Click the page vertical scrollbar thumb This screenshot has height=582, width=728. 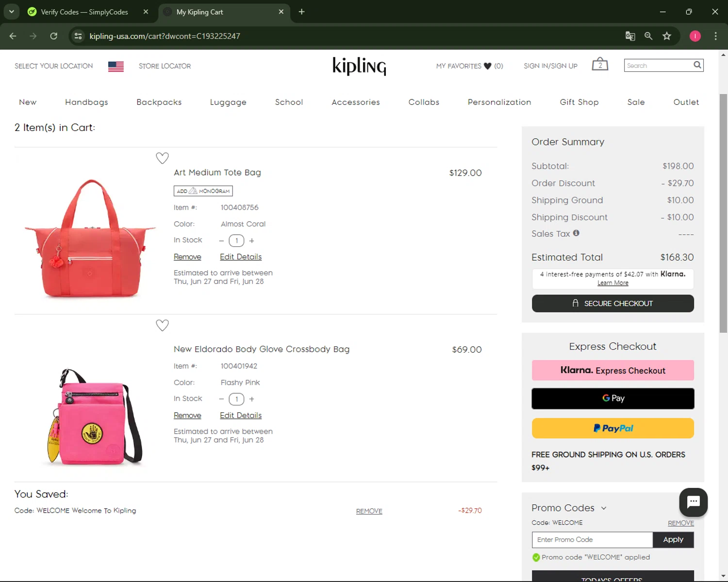[x=723, y=213]
